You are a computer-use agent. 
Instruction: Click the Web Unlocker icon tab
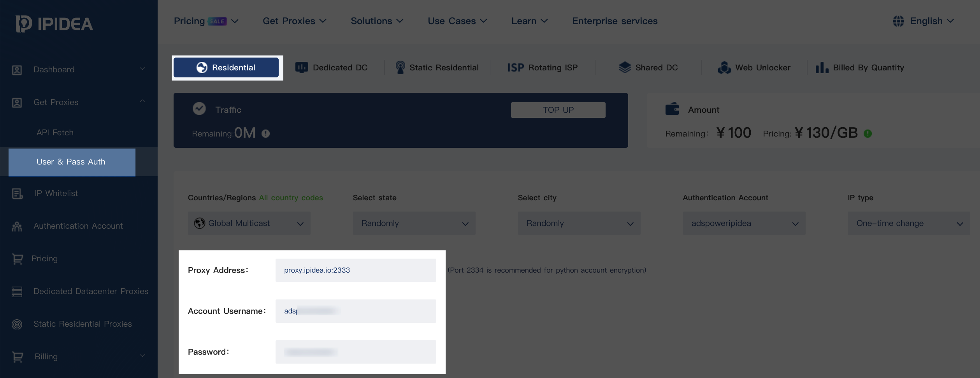(x=724, y=67)
